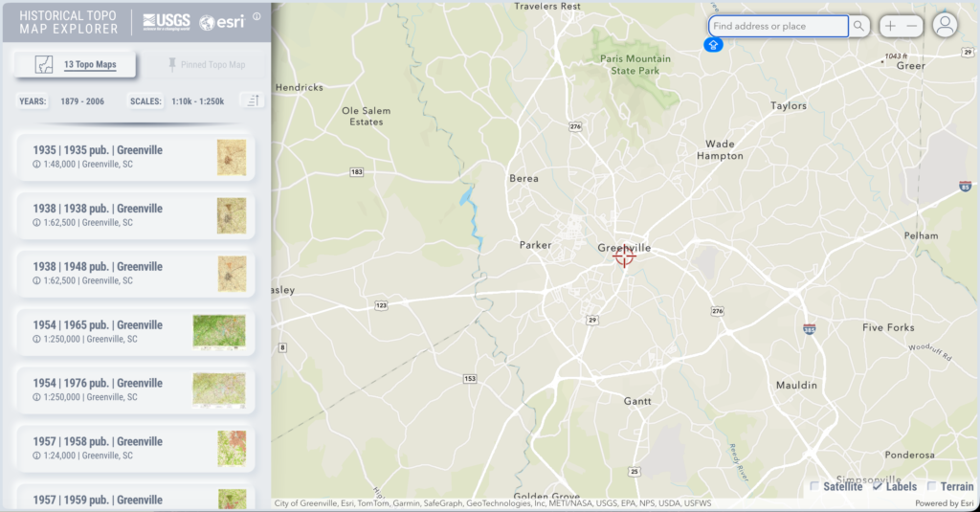Zoom out with the minus button
Image resolution: width=980 pixels, height=512 pixels.
912,26
